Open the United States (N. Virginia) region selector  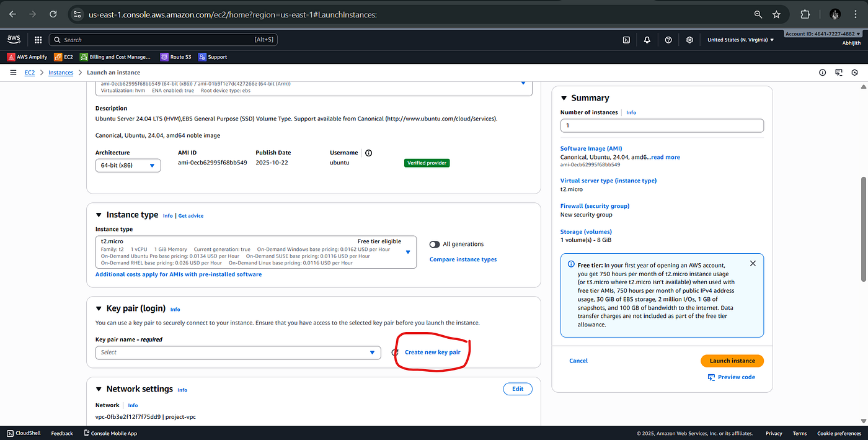click(x=741, y=40)
